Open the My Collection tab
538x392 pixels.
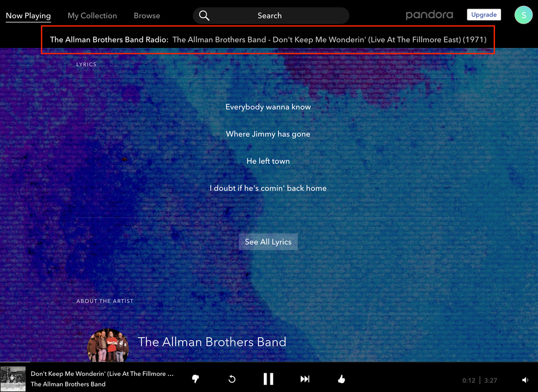point(92,16)
